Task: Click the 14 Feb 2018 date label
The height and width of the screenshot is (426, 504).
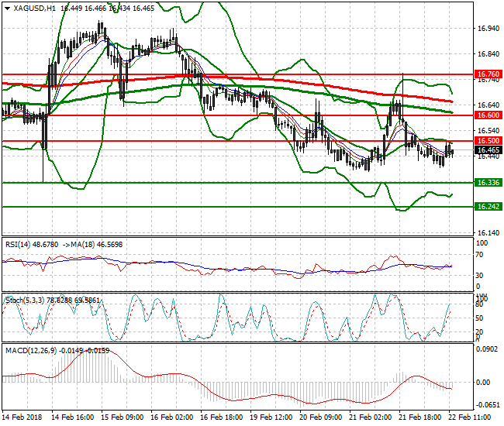Action: [22, 417]
